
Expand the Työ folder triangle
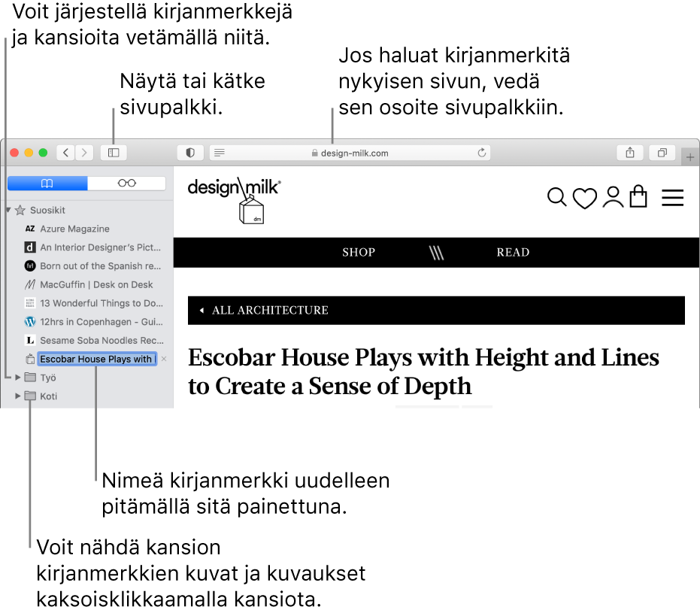17,378
